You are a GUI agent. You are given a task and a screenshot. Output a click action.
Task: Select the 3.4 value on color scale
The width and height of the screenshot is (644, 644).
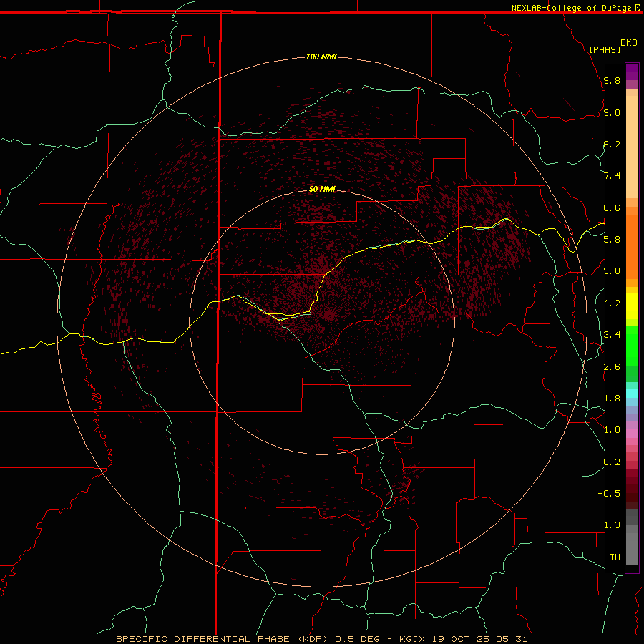(612, 335)
